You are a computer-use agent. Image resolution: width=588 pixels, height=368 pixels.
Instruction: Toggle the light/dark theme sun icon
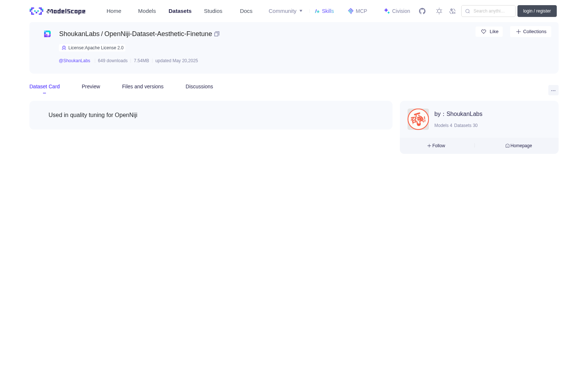click(439, 11)
